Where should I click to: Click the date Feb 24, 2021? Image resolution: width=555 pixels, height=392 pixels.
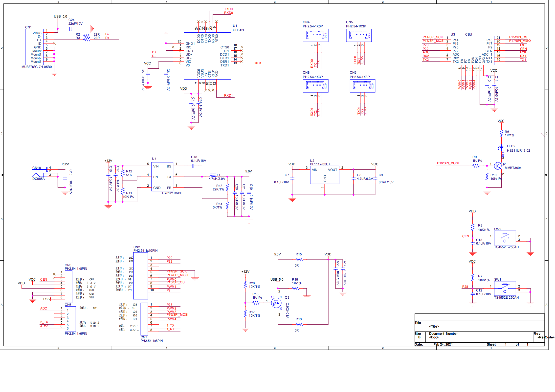(443, 345)
